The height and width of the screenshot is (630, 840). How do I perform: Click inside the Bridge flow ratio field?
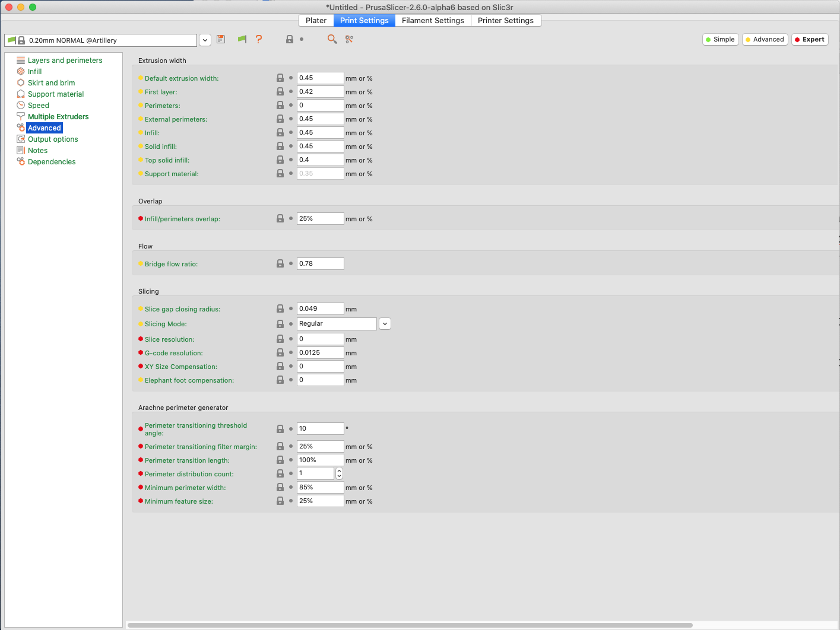(x=319, y=263)
